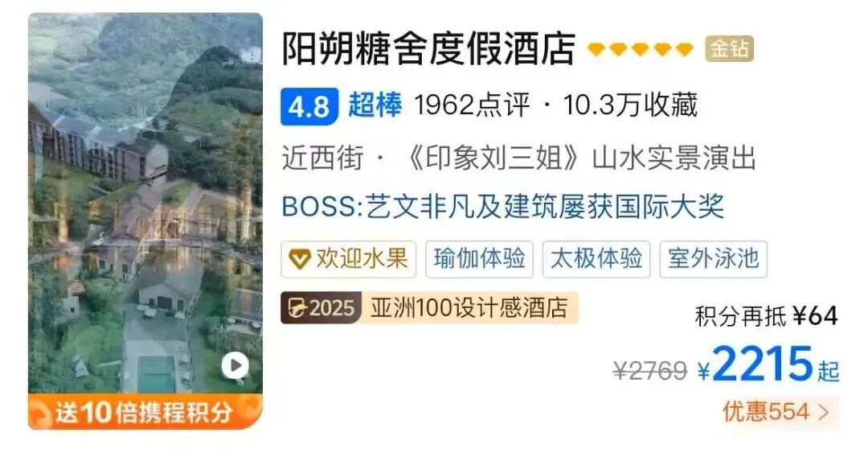
Task: Click the diamond icon in 欢迎水果 tag
Action: 300,259
